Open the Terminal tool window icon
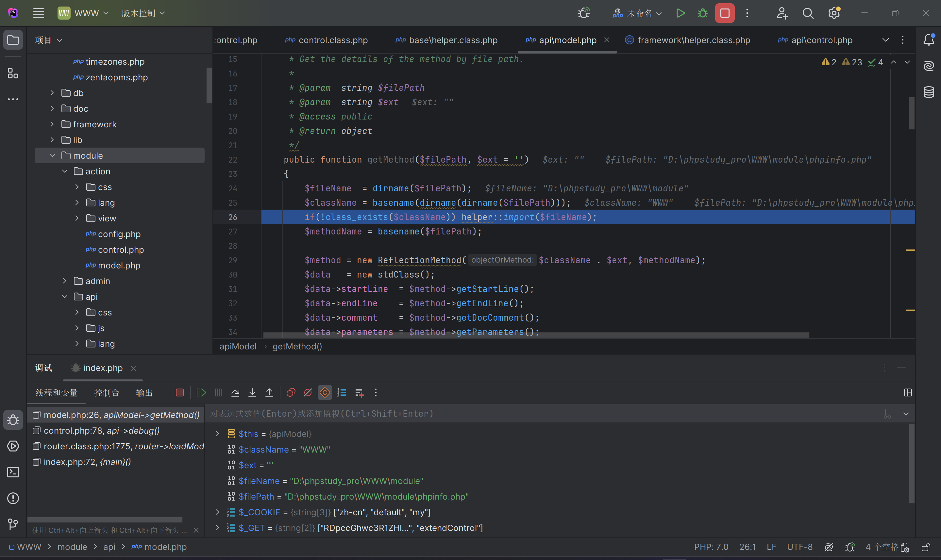941x560 pixels. [13, 472]
